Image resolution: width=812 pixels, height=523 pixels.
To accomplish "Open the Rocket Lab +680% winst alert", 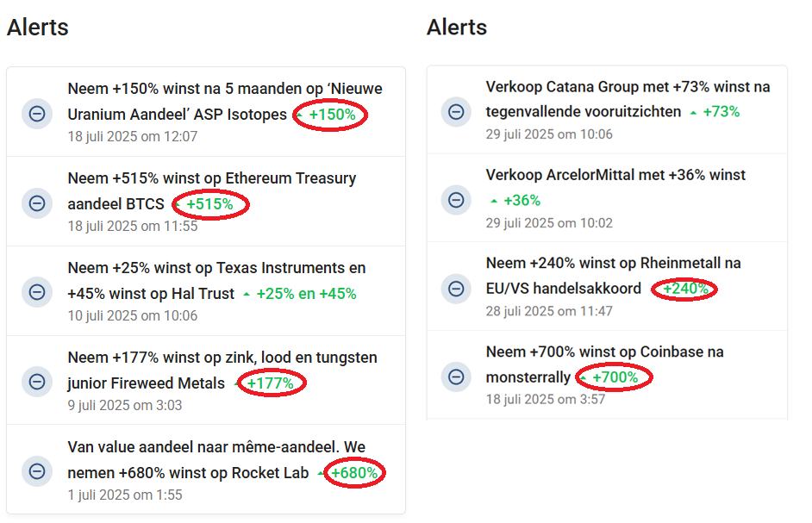I will (216, 460).
